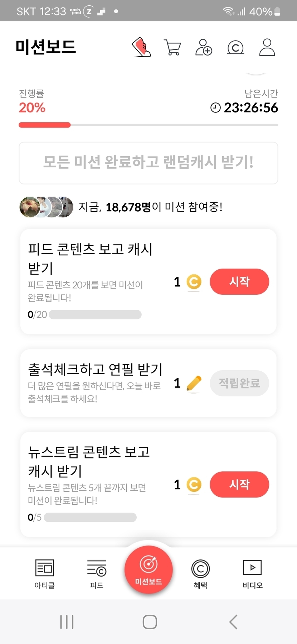The image size is (297, 644).
Task: Tap the pencil reward icon
Action: click(194, 384)
